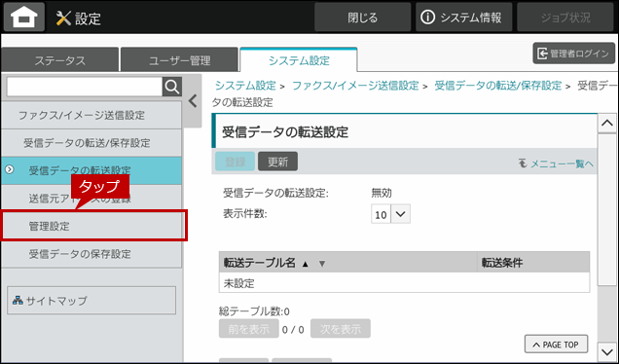Go to the home screen icon
The height and width of the screenshot is (364, 619).
click(24, 18)
